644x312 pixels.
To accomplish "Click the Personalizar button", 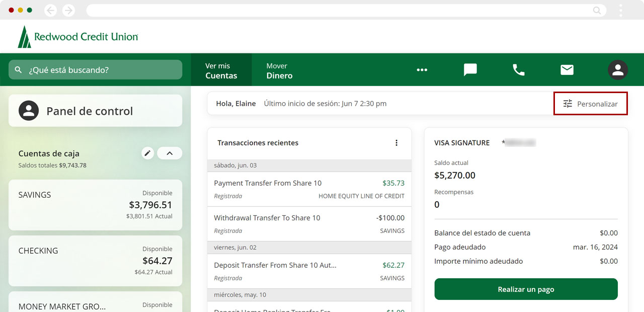I will (x=591, y=104).
